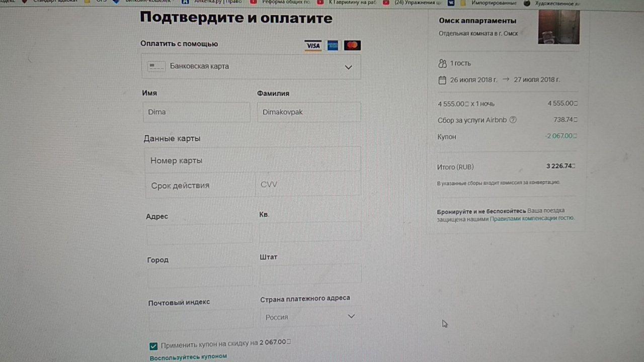Click the Воспользуйтесь купоном link
The image size is (644, 362).
pyautogui.click(x=188, y=356)
